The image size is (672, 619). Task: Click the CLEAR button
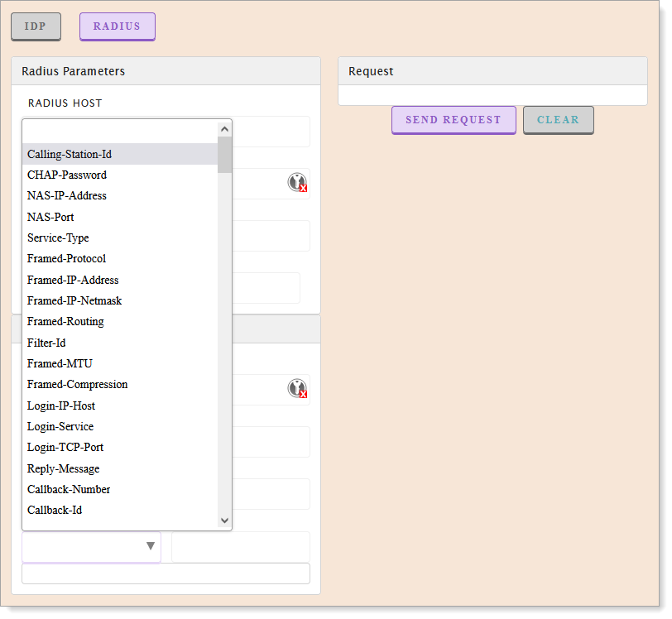[558, 120]
